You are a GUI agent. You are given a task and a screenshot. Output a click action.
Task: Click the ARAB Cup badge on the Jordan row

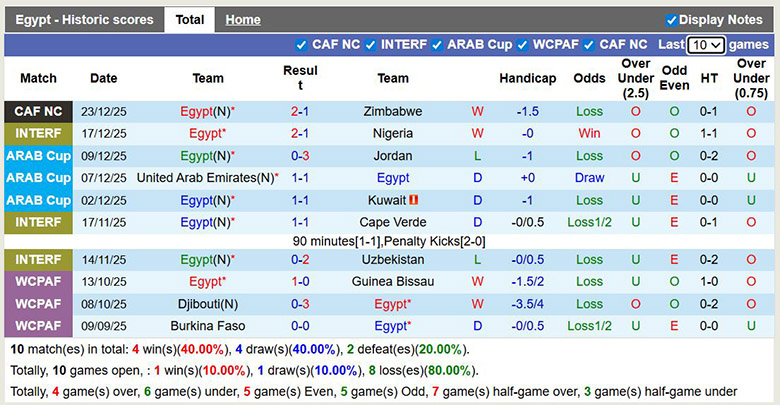coord(38,156)
